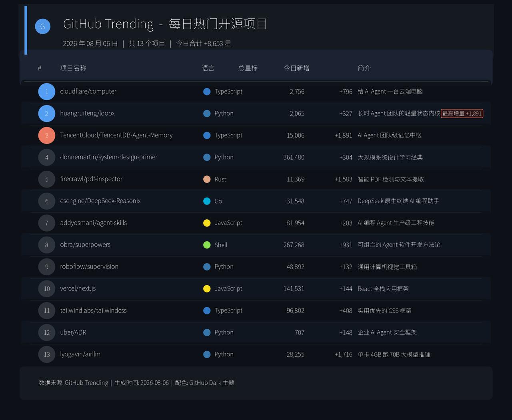This screenshot has width=512, height=420.
Task: Click the Python dot in uber/ADR row
Action: (x=207, y=332)
